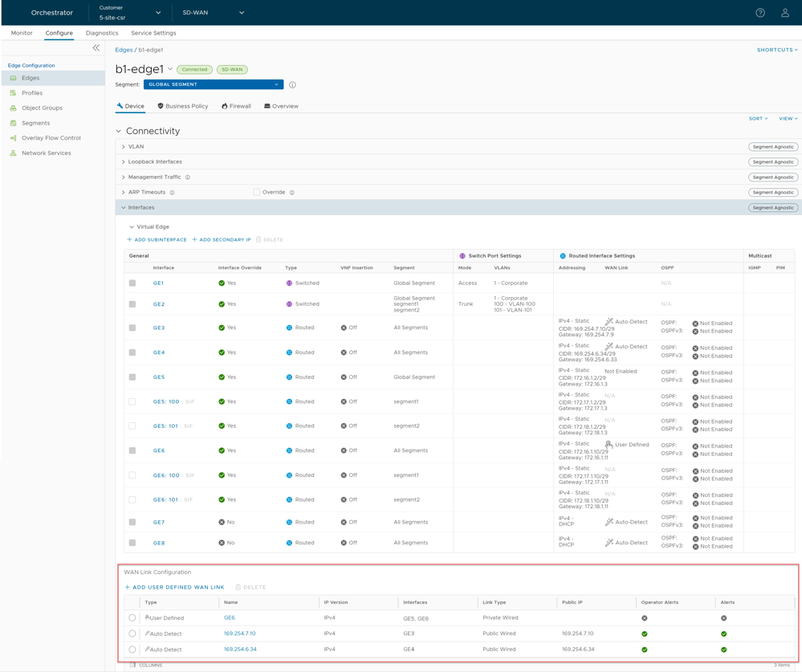Click the info icon next to Override
The width and height of the screenshot is (802, 672).
(291, 193)
